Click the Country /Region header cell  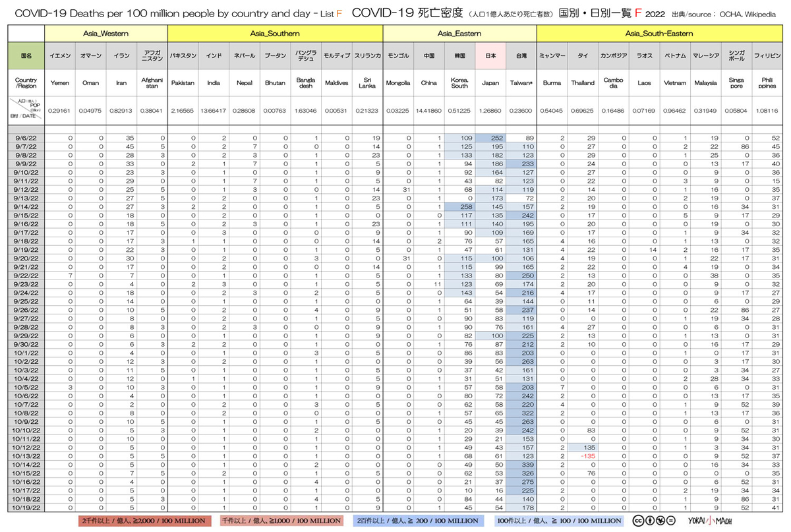(26, 84)
